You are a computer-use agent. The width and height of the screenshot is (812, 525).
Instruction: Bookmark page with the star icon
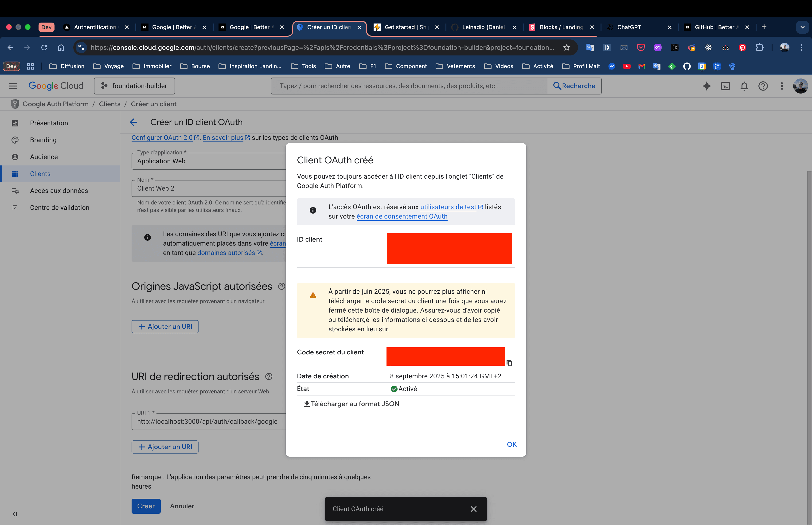(567, 47)
